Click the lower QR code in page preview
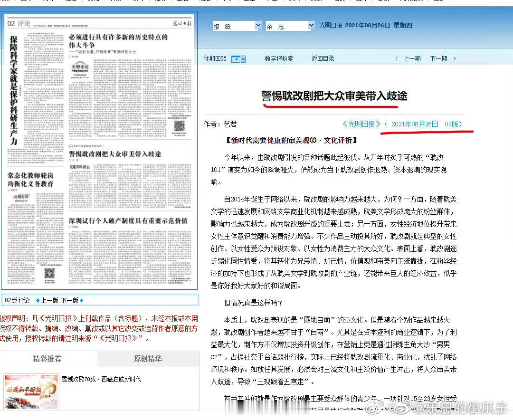Image resolution: width=513 pixels, height=420 pixels. click(x=49, y=273)
